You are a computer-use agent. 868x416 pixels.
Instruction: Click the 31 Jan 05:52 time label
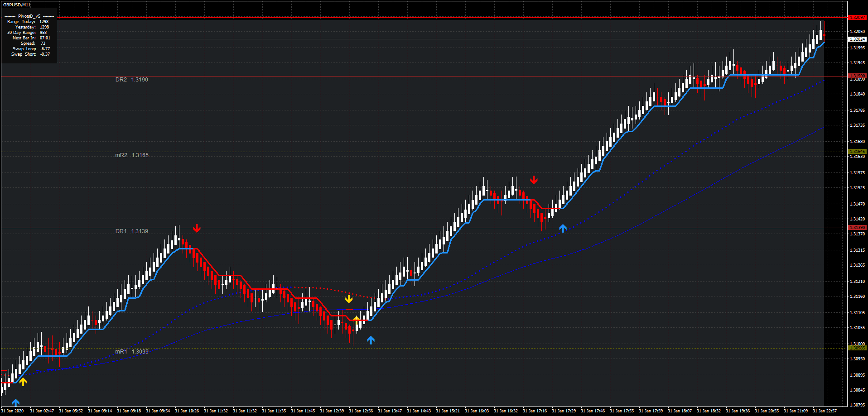coord(71,411)
